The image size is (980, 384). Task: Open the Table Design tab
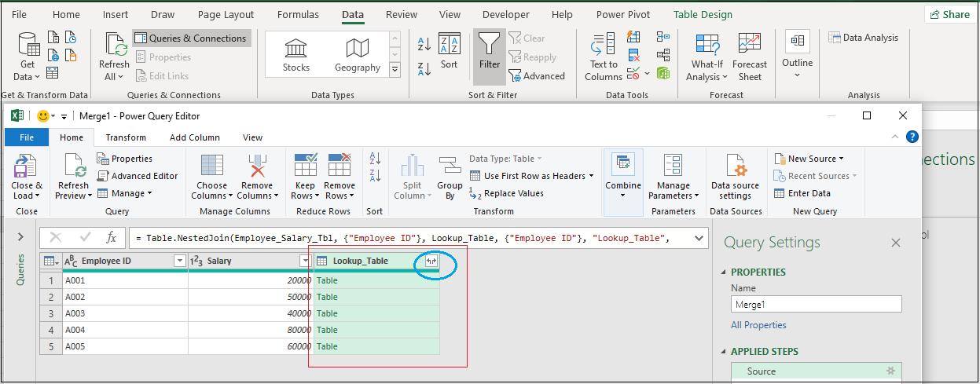[703, 14]
